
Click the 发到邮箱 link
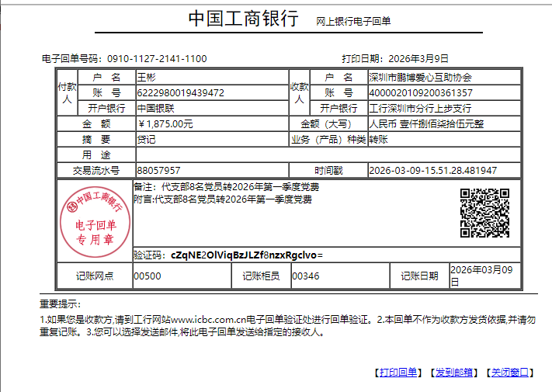[x=454, y=373]
